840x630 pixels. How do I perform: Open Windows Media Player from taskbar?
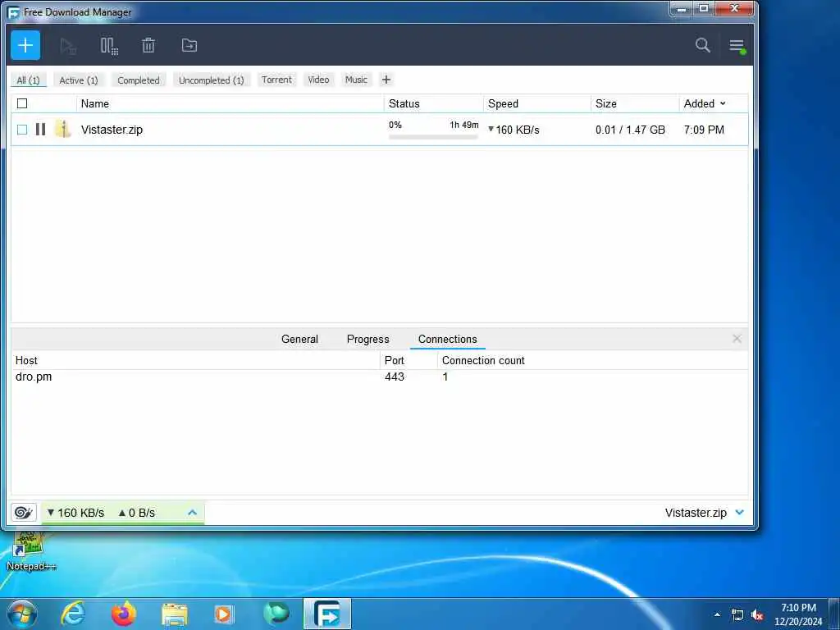coord(224,614)
